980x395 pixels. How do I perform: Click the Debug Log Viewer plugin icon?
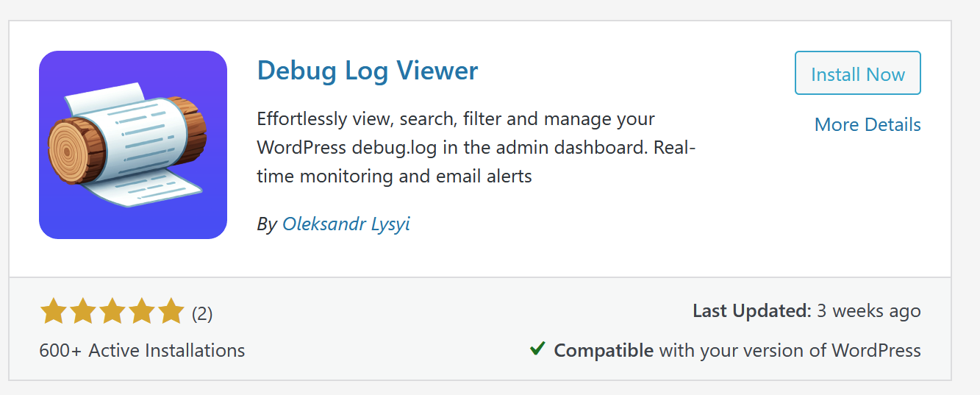pos(133,145)
